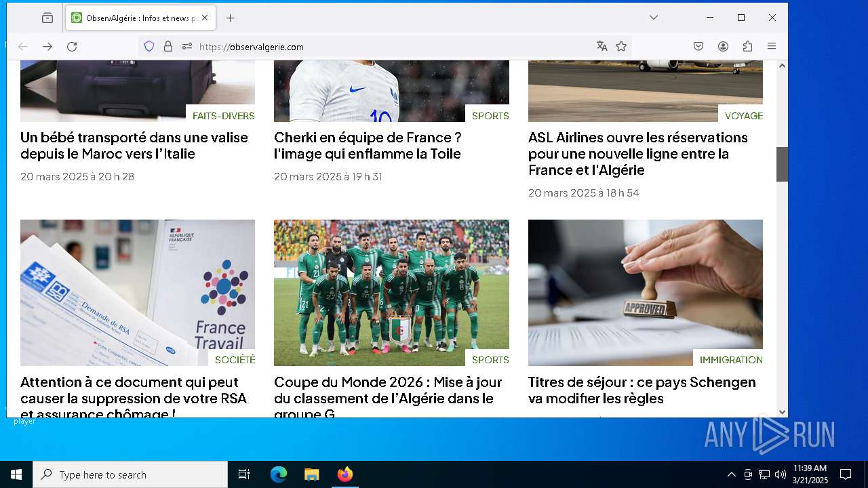868x488 pixels.
Task: Open the Windows Start menu
Action: point(16,474)
